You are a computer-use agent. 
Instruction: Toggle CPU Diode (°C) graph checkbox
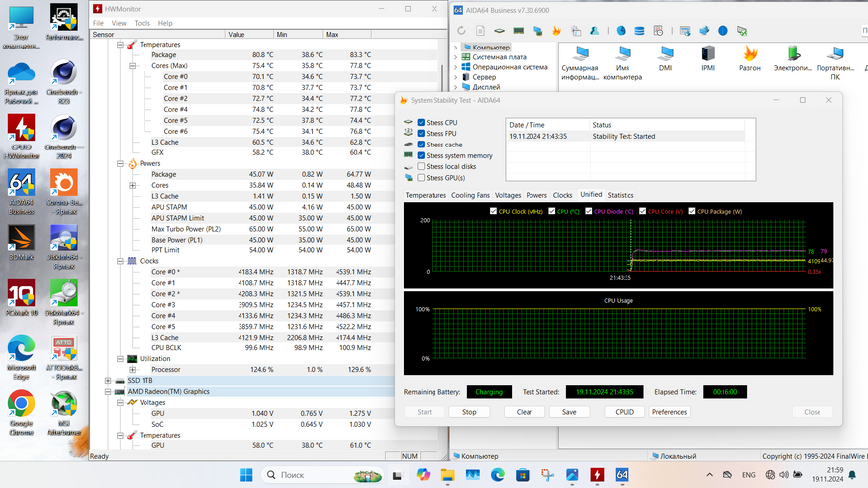pyautogui.click(x=589, y=211)
